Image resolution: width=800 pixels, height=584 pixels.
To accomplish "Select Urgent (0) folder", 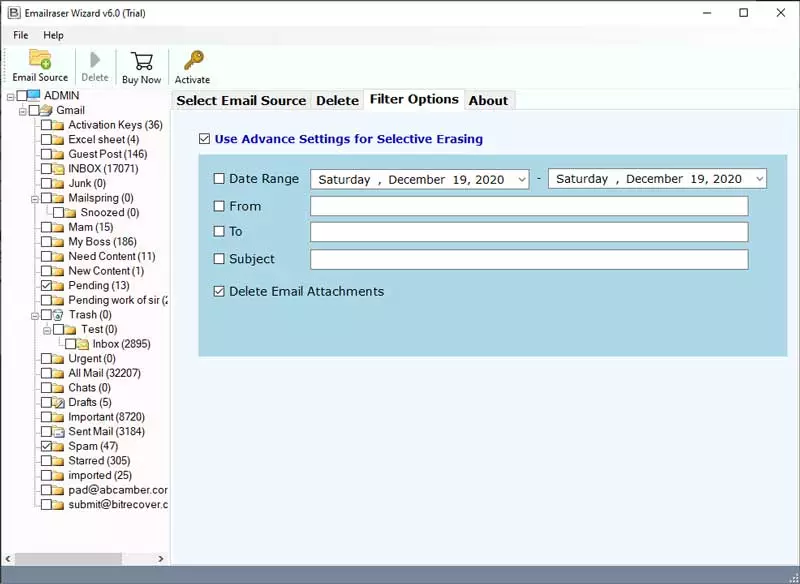I will coord(92,359).
